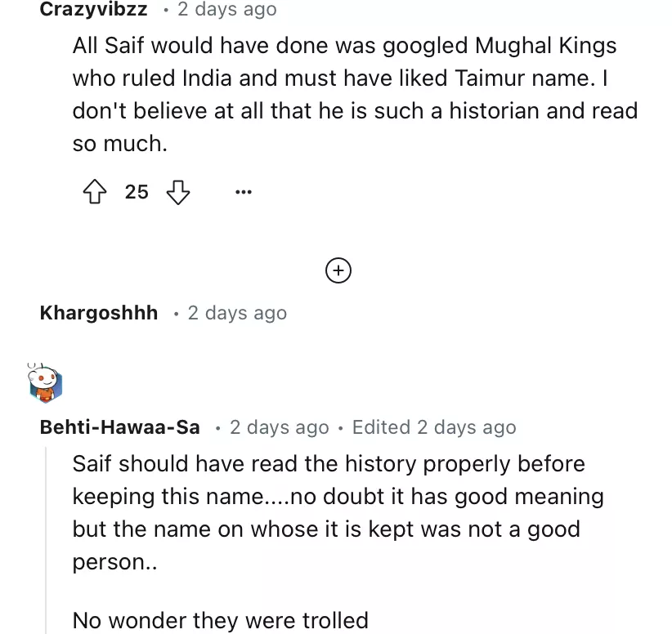Click the vote count 25
The height and width of the screenshot is (634, 672).
(x=137, y=192)
